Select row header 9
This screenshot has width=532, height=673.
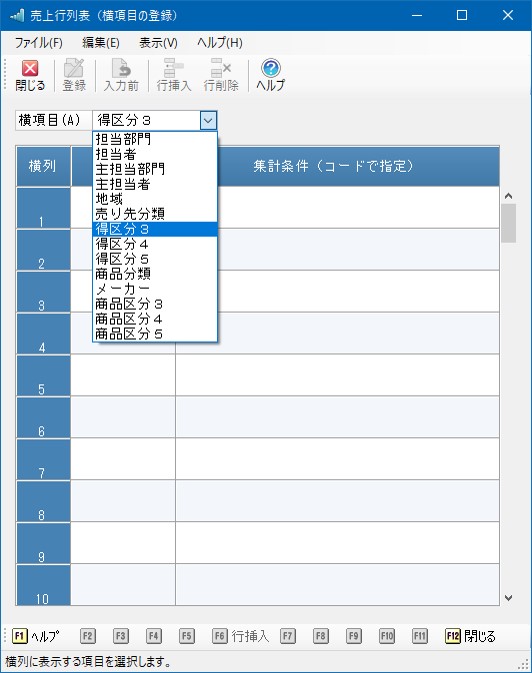43,543
